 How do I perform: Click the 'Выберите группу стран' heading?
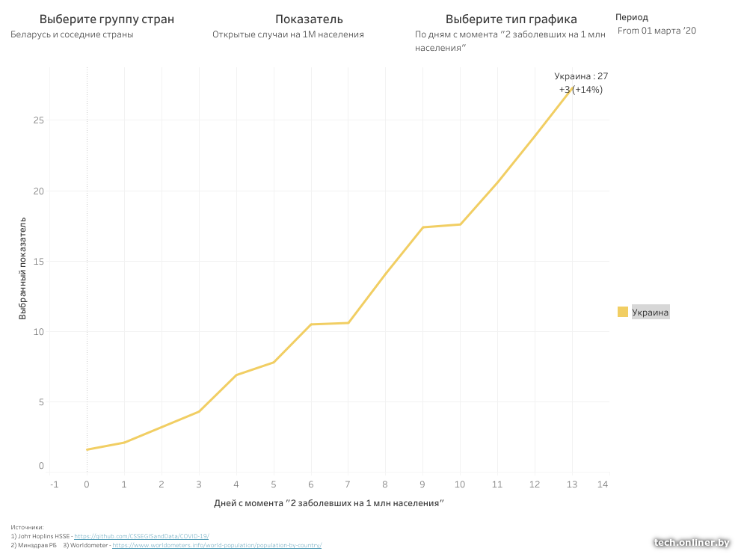coord(106,19)
